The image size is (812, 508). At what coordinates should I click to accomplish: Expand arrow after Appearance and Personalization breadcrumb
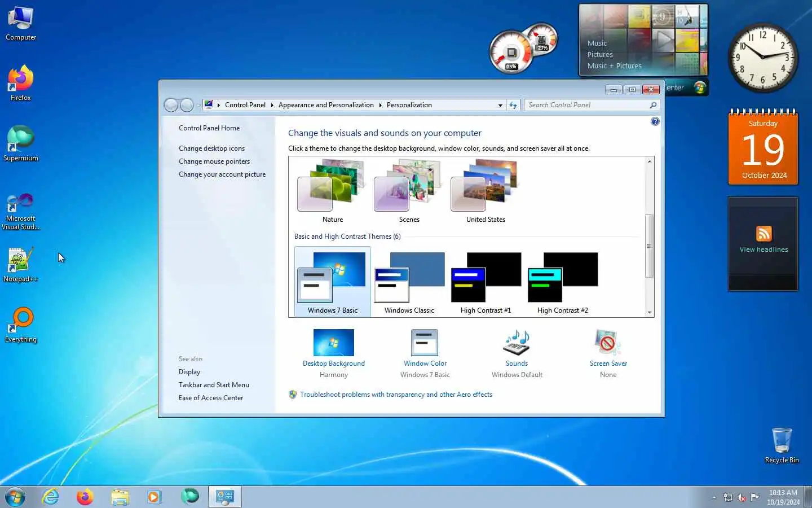coord(380,105)
